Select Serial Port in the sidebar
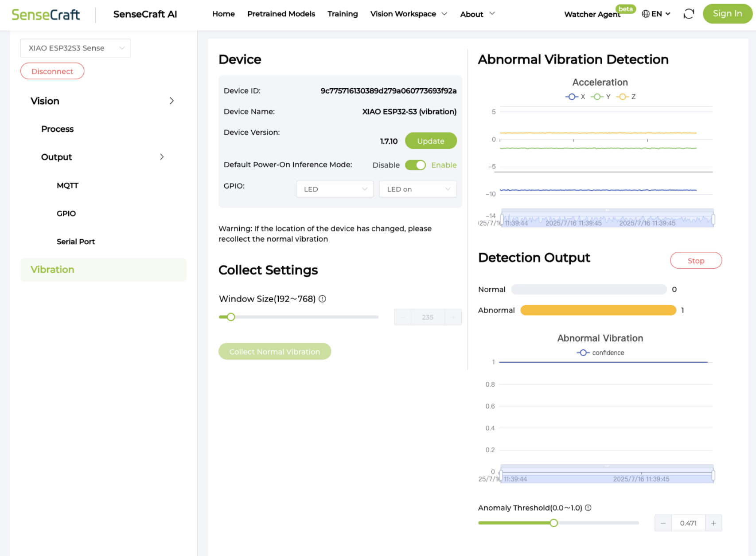This screenshot has height=556, width=756. tap(76, 241)
